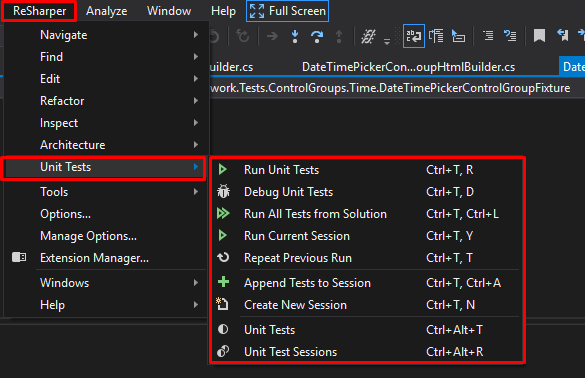Open Manage Options...
The height and width of the screenshot is (378, 585).
pos(106,236)
